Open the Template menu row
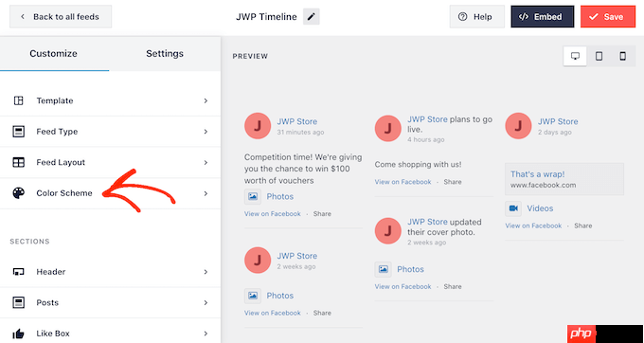This screenshot has height=343, width=644. (x=110, y=100)
